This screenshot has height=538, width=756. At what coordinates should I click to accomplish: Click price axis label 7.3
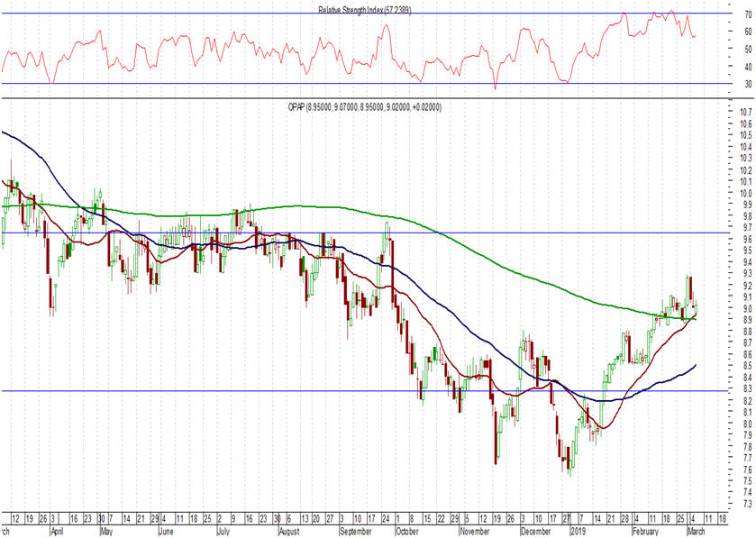pos(747,505)
